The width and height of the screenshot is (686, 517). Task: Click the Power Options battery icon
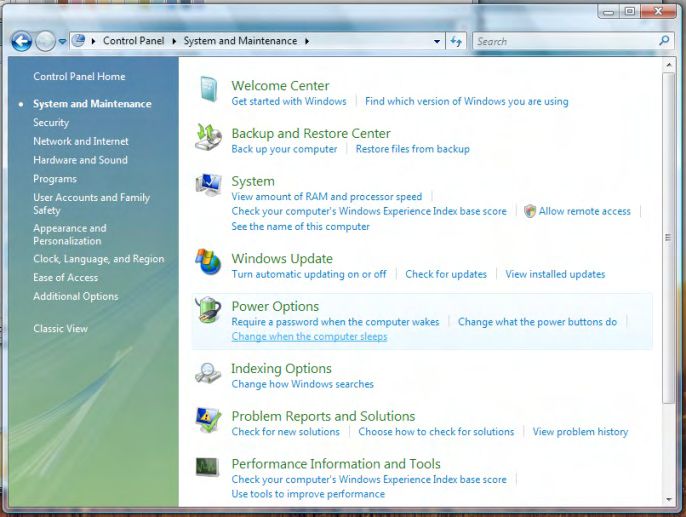208,310
